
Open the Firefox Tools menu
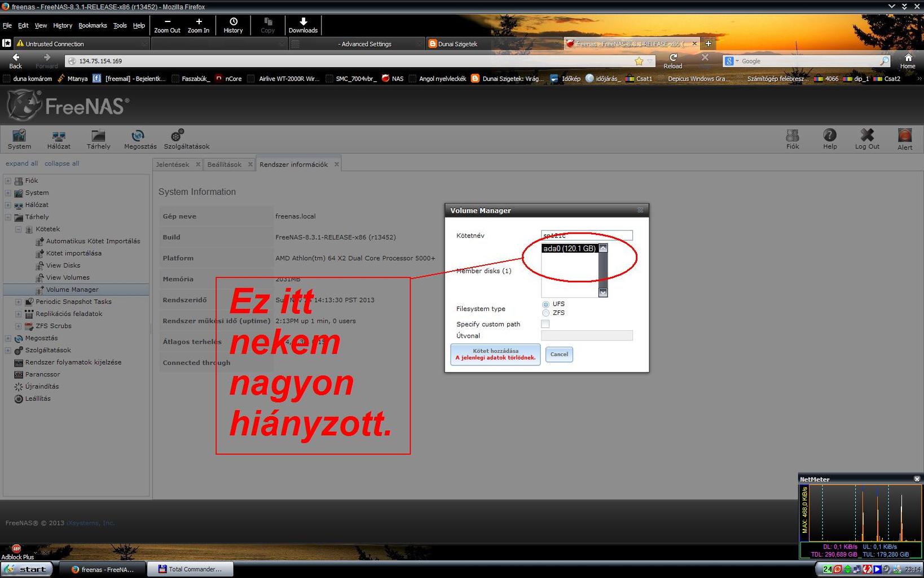click(x=120, y=25)
